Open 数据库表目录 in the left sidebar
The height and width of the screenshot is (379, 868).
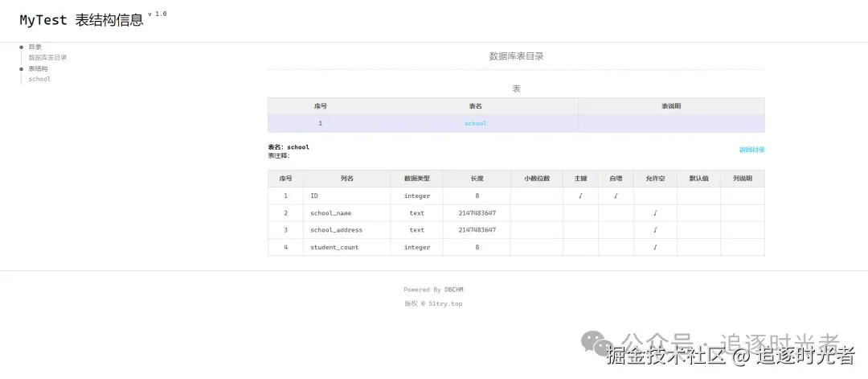pyautogui.click(x=47, y=58)
